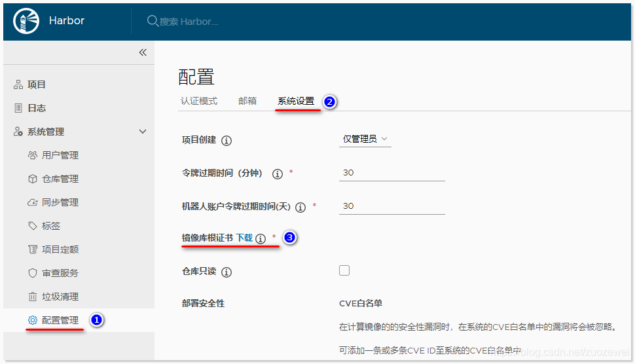Viewport: 635px width, 364px height.
Task: Click the 下载 certificate download link
Action: point(244,238)
